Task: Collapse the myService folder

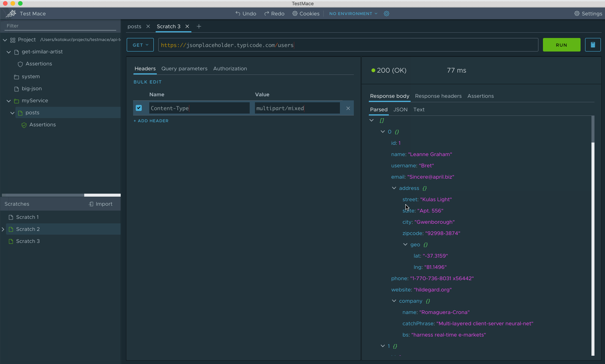Action: click(x=9, y=101)
